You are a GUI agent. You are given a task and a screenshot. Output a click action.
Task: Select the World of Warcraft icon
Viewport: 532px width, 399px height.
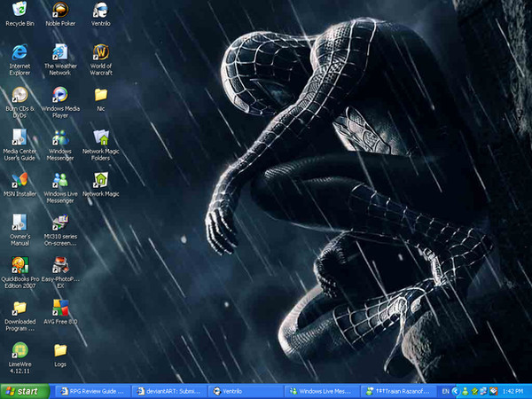click(x=101, y=51)
